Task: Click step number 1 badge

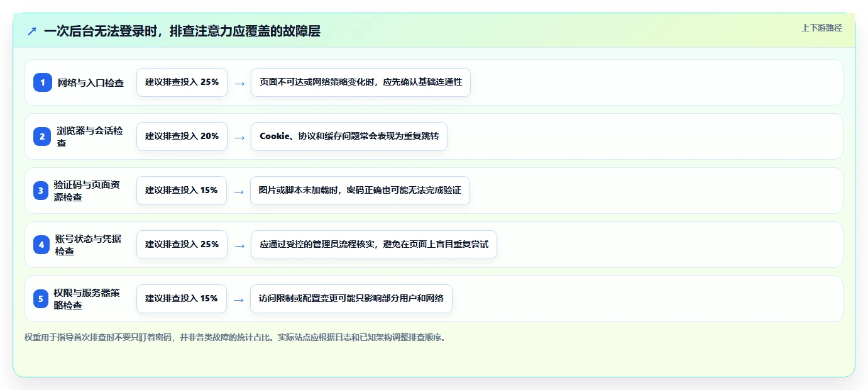Action: 43,82
